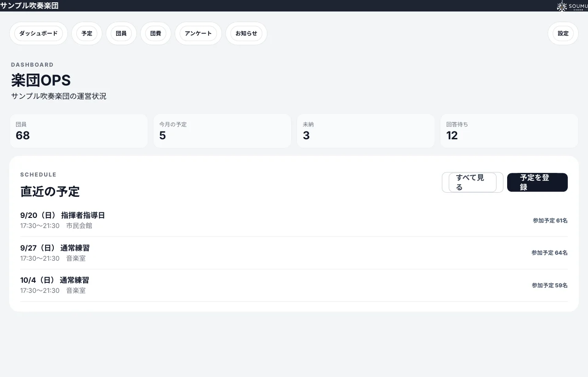Open the 回答待ち 12 stat card
This screenshot has width=588, height=377.
pos(509,131)
